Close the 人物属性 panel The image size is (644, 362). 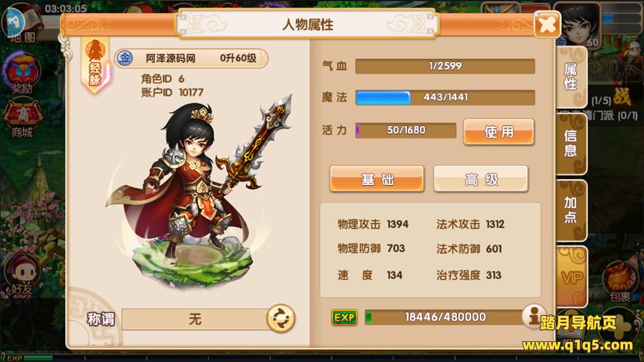click(547, 25)
